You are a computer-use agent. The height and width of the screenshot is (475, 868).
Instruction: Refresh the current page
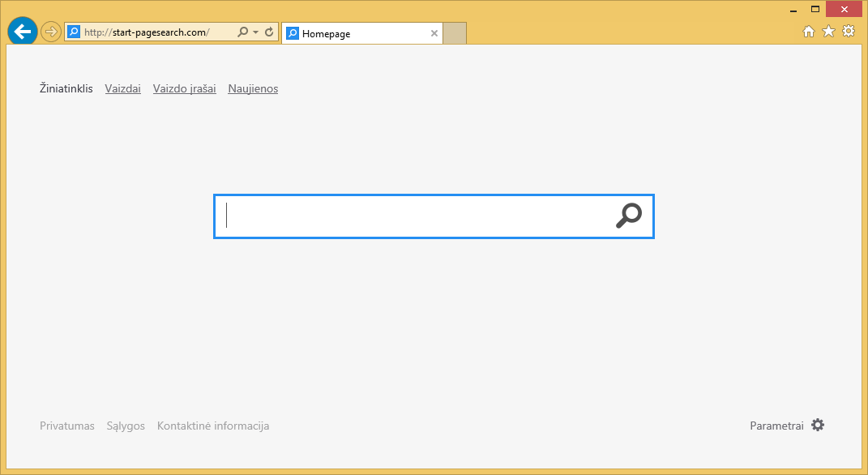pos(267,32)
